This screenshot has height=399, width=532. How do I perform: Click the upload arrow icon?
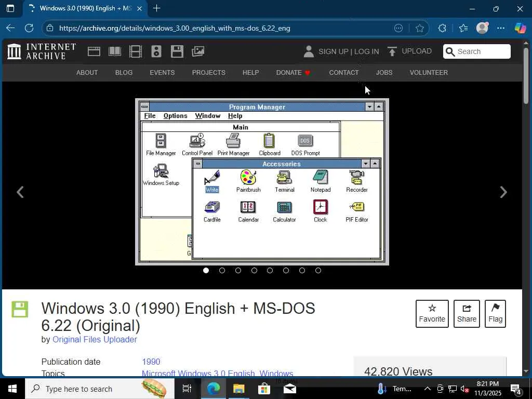point(392,51)
